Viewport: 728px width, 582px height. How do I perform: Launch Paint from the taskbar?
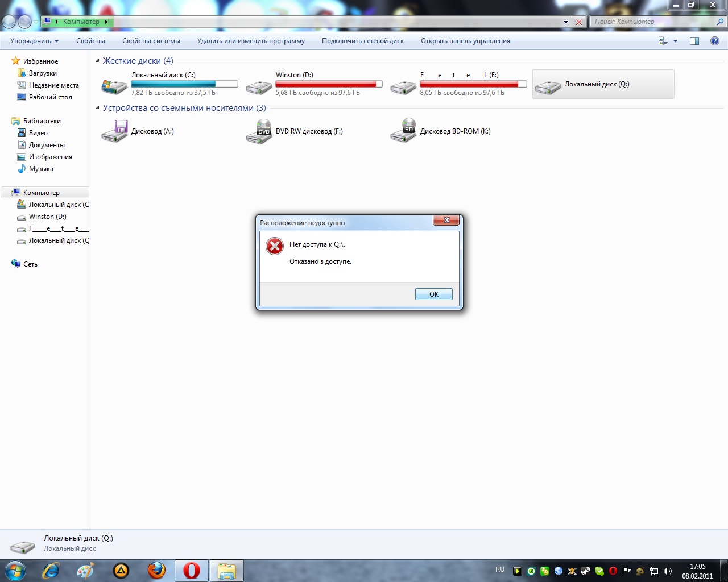(x=86, y=571)
